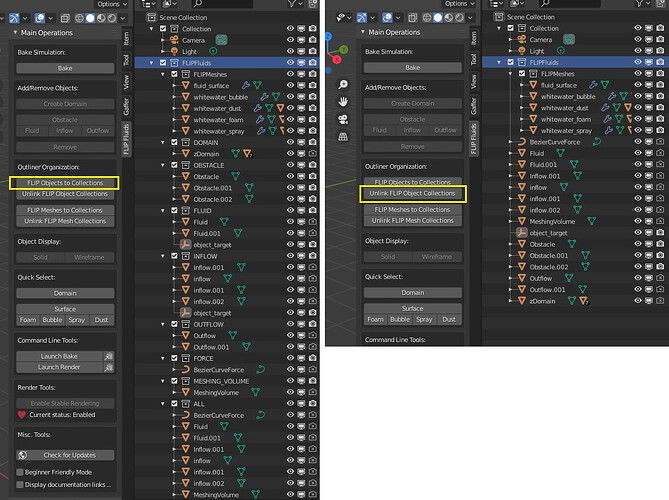The width and height of the screenshot is (669, 500).
Task: Click the curve data icon beside BezierCurveForce under FORCE
Action: coord(261,369)
